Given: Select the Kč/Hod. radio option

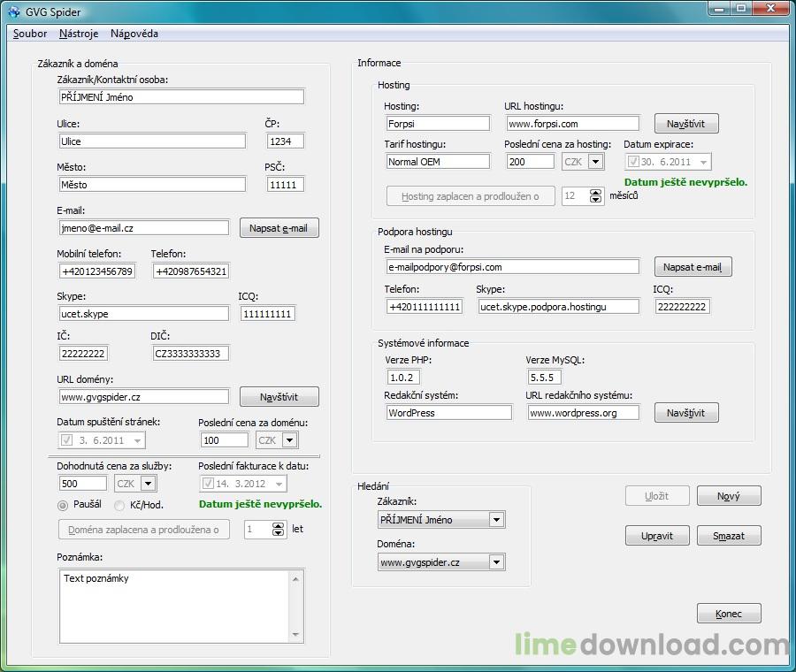Looking at the screenshot, I should [120, 505].
